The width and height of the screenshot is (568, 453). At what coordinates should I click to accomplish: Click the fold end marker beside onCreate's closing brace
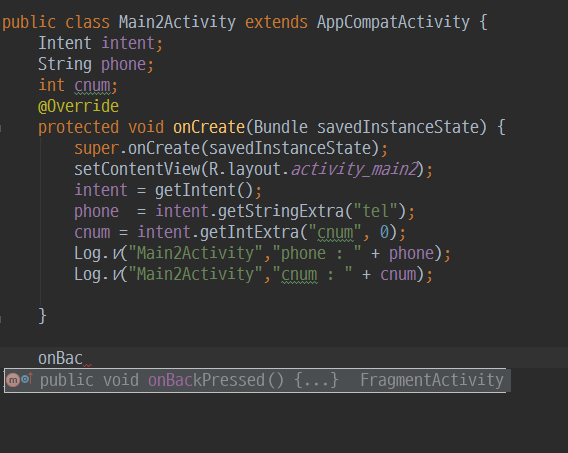1,319
